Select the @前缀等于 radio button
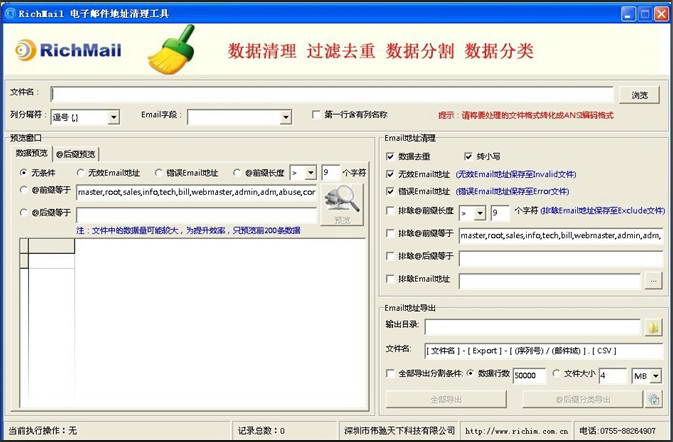The image size is (673, 442). click(x=24, y=190)
